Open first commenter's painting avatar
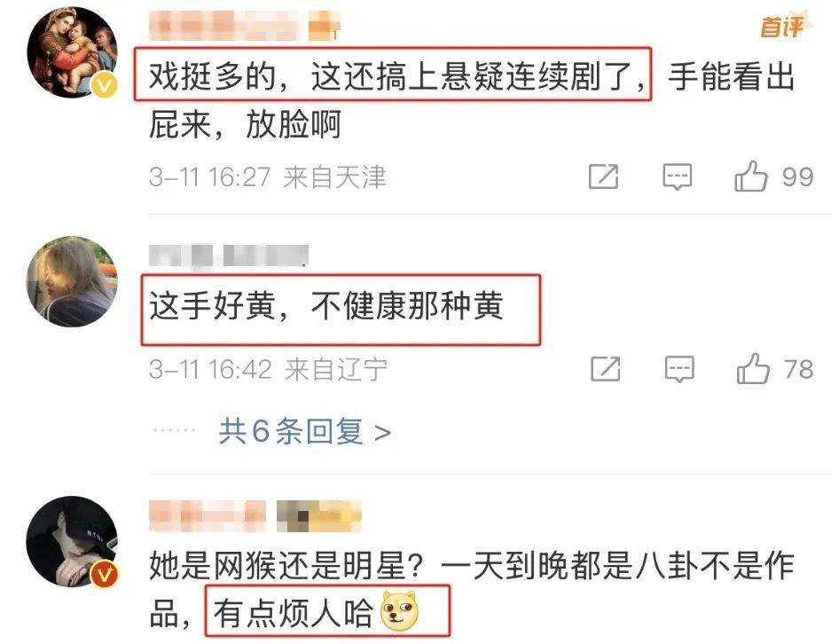Image resolution: width=831 pixels, height=644 pixels. click(x=73, y=52)
